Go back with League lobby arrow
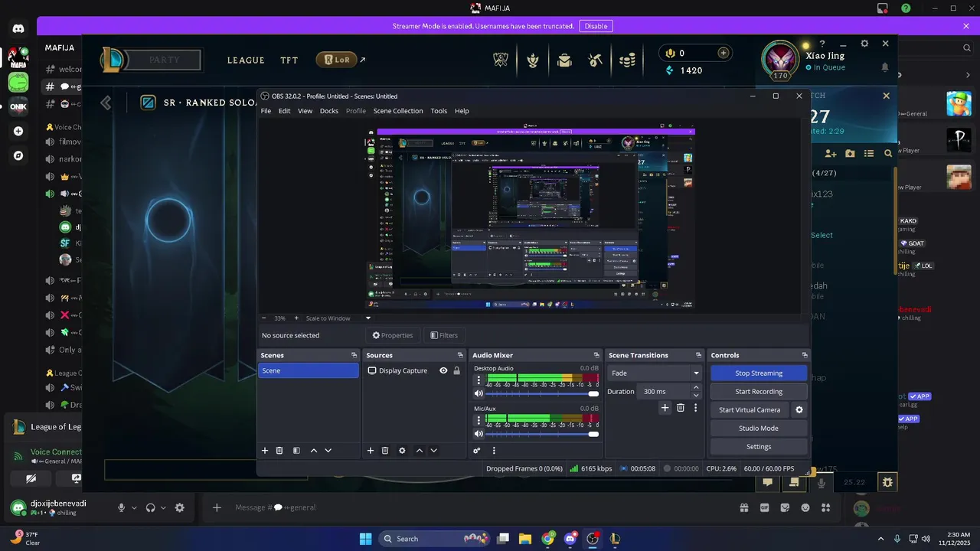Screen dimensions: 980x551 click(106, 103)
